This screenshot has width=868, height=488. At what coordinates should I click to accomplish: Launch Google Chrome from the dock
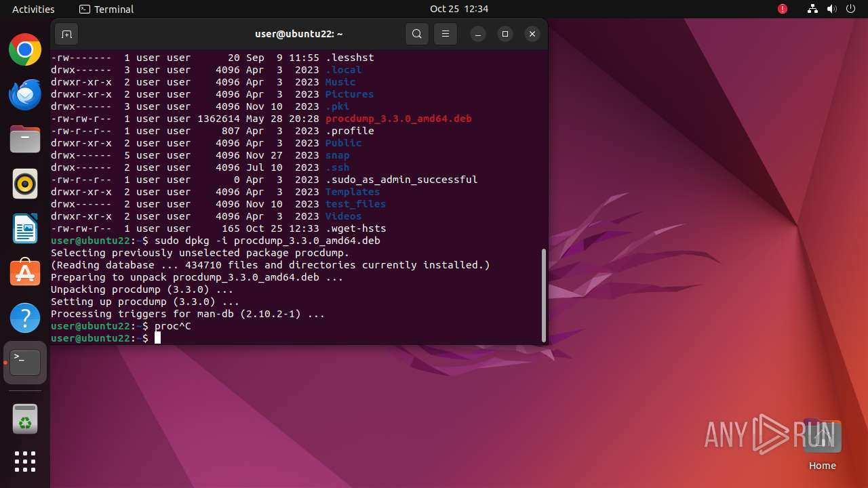[25, 49]
